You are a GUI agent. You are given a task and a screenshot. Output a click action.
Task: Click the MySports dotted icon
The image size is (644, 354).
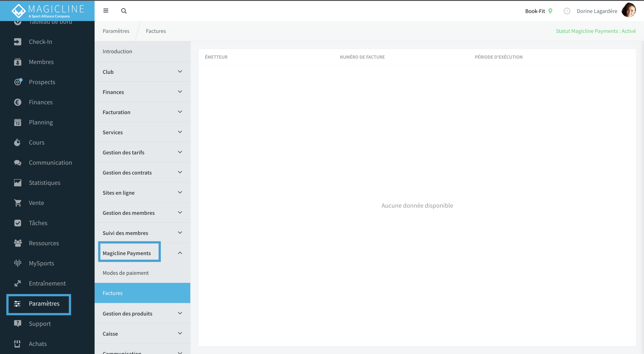click(x=17, y=263)
